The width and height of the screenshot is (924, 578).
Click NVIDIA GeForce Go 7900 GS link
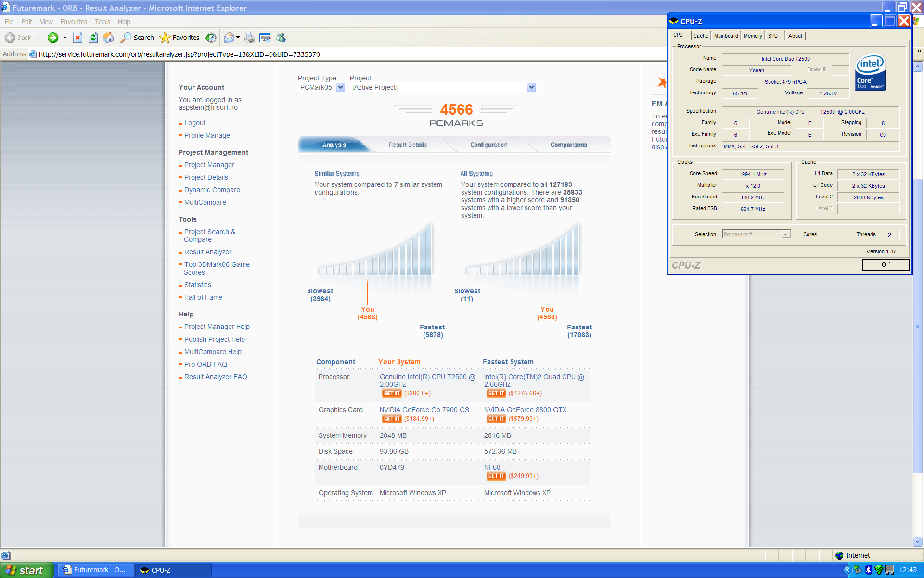click(424, 410)
